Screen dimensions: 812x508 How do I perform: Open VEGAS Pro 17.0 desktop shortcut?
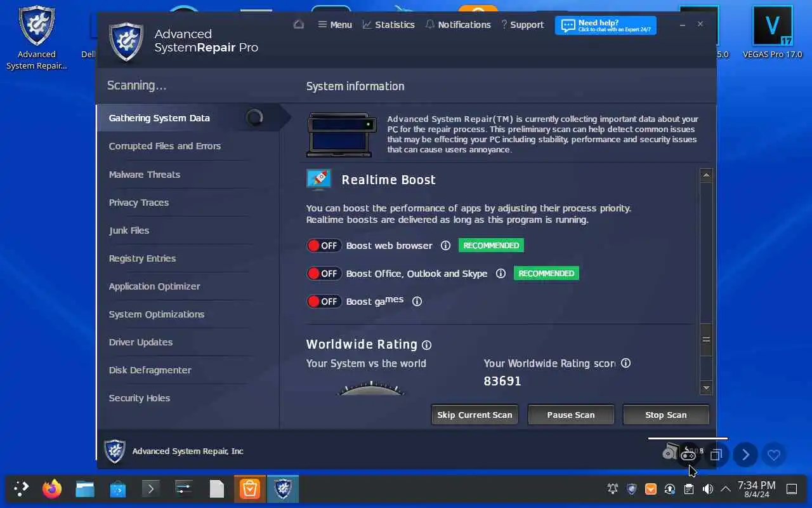[x=772, y=33]
